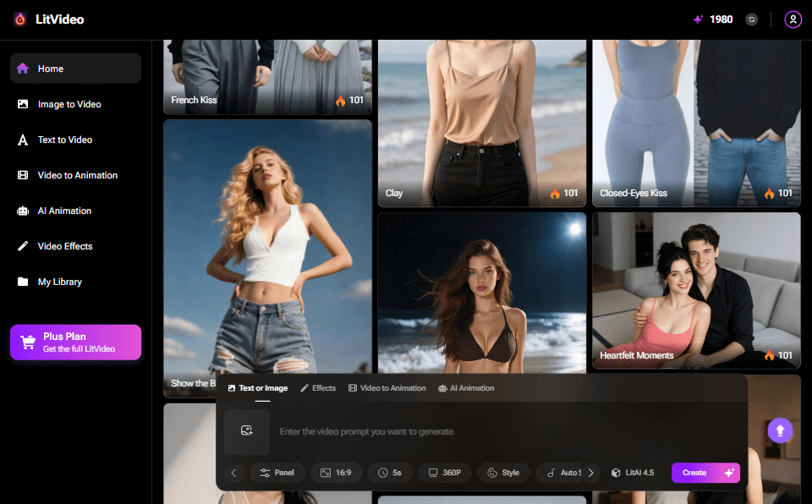Switch to the Effects tab
This screenshot has height=504, width=812.
tap(318, 387)
